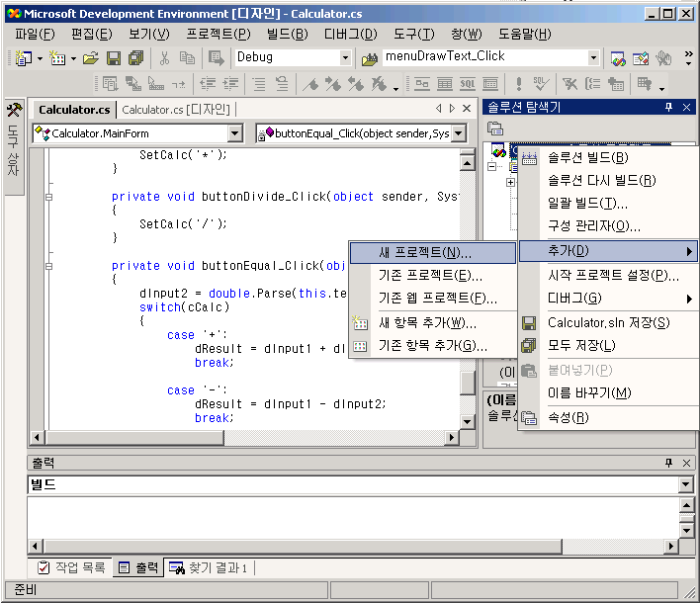700x603 pixels.
Task: Pin the Output panel
Action: point(668,463)
